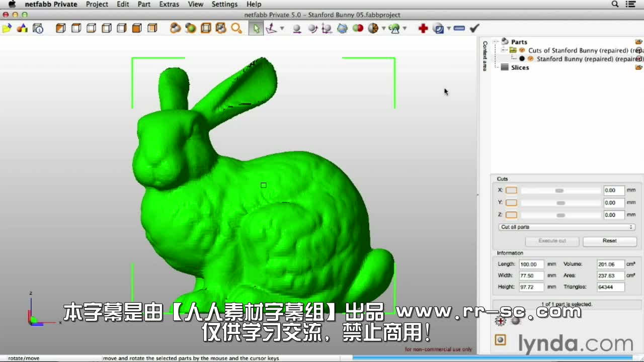Click the Y cut position slider
The height and width of the screenshot is (362, 644).
[560, 203]
